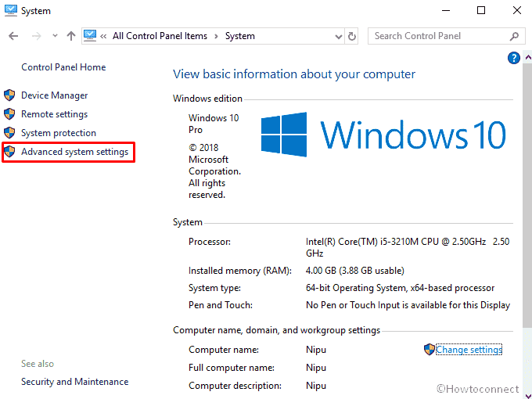
Task: Click the Windows edition section heading
Action: (x=207, y=99)
